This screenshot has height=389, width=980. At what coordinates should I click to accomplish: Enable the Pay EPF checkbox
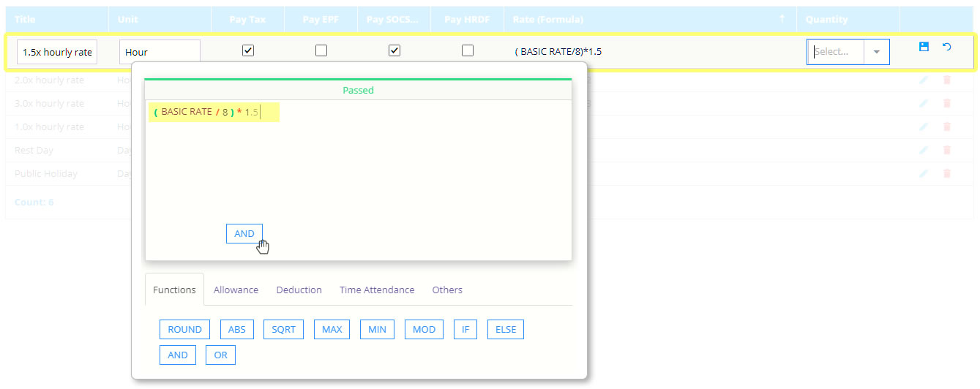[x=321, y=51]
